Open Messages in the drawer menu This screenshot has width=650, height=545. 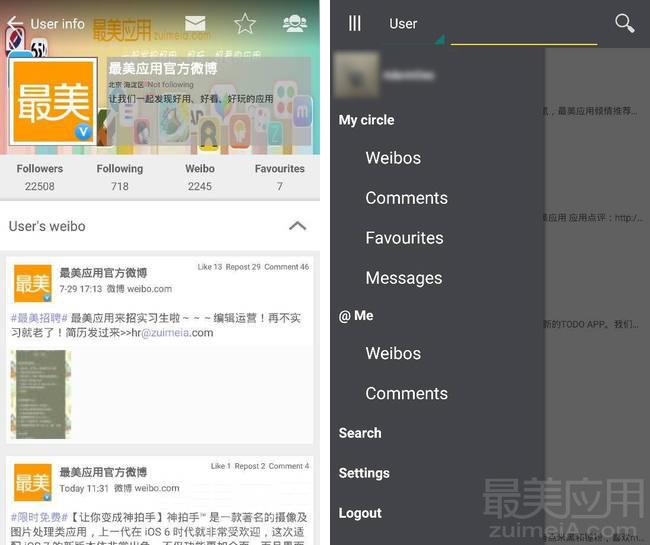(x=404, y=278)
